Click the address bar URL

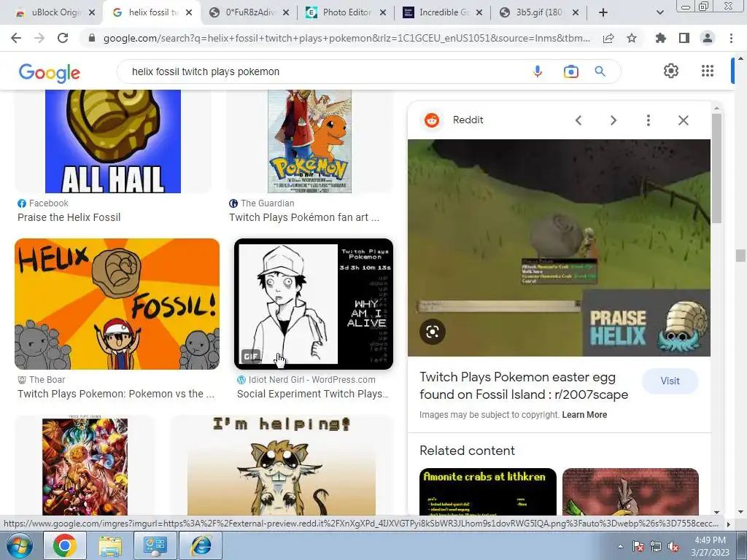347,38
